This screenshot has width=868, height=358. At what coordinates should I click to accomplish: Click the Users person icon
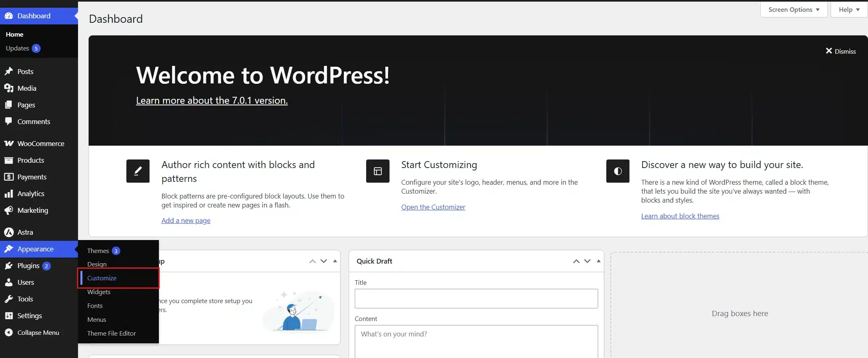9,282
